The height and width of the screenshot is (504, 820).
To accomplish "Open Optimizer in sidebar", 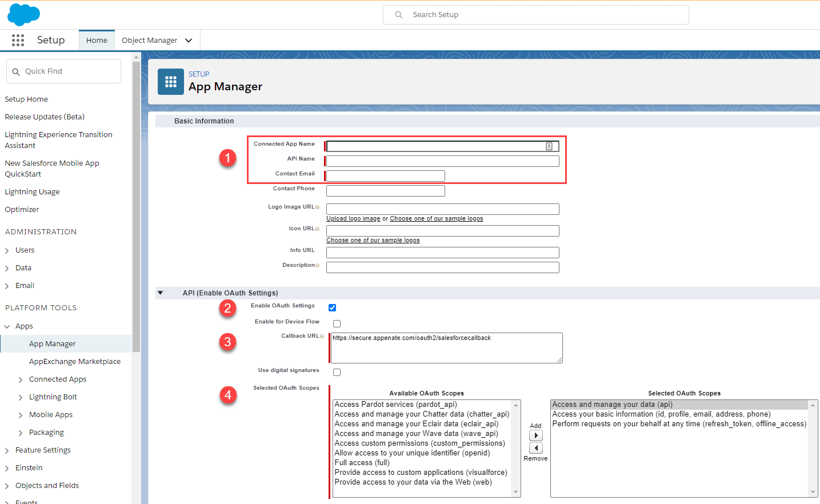I will click(22, 209).
